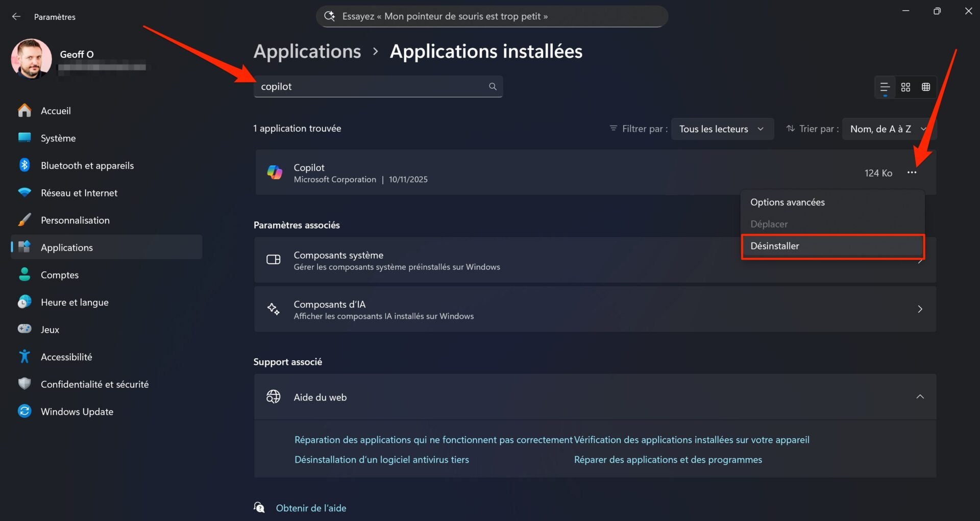Select Options avancées from the context menu
The image size is (980, 521).
[x=787, y=202]
